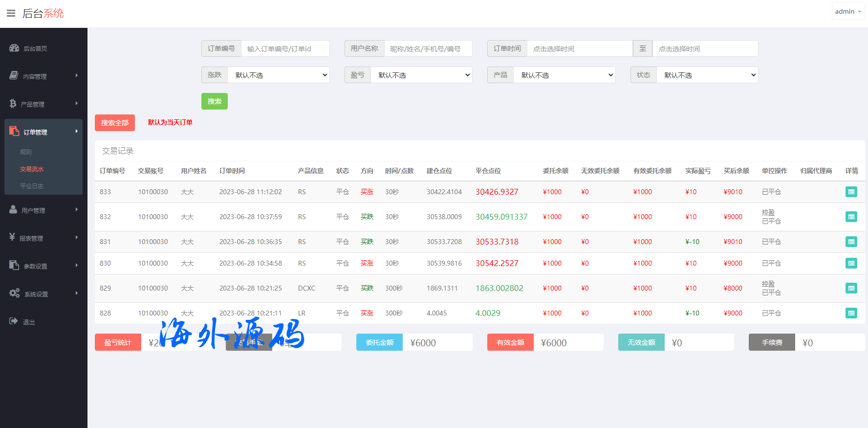Screen dimensions: 868x428
Task: Open the admin user dropdown
Action: point(848,11)
